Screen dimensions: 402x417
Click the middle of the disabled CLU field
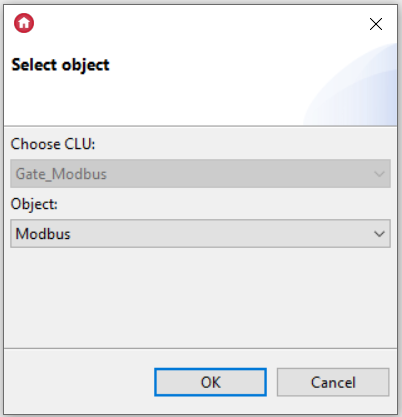[x=200, y=173]
